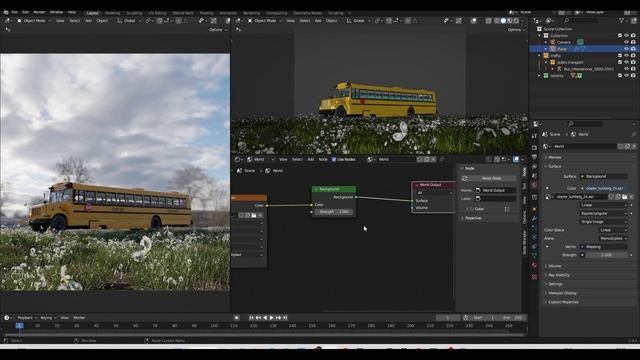This screenshot has height=360, width=640.
Task: Click the Name field showing World Output
Action: click(496, 191)
